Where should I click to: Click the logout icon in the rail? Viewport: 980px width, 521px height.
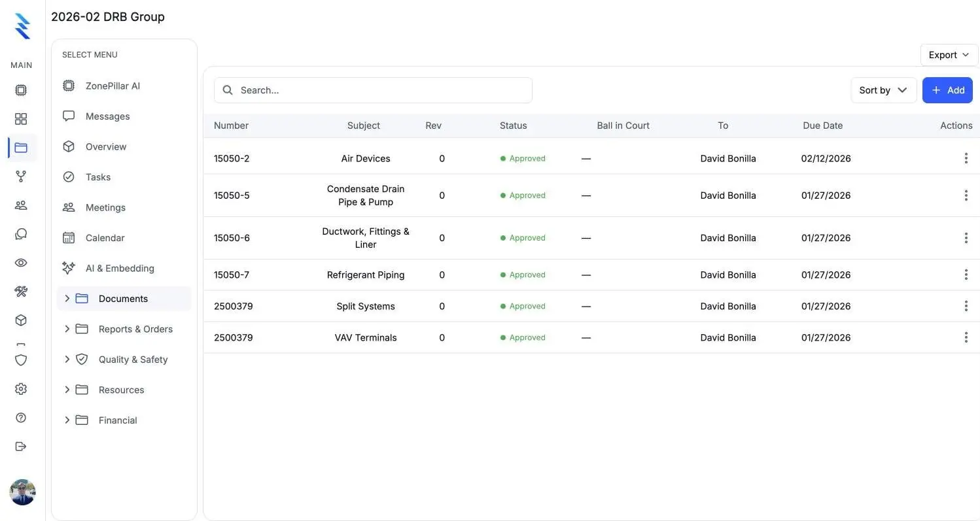21,446
